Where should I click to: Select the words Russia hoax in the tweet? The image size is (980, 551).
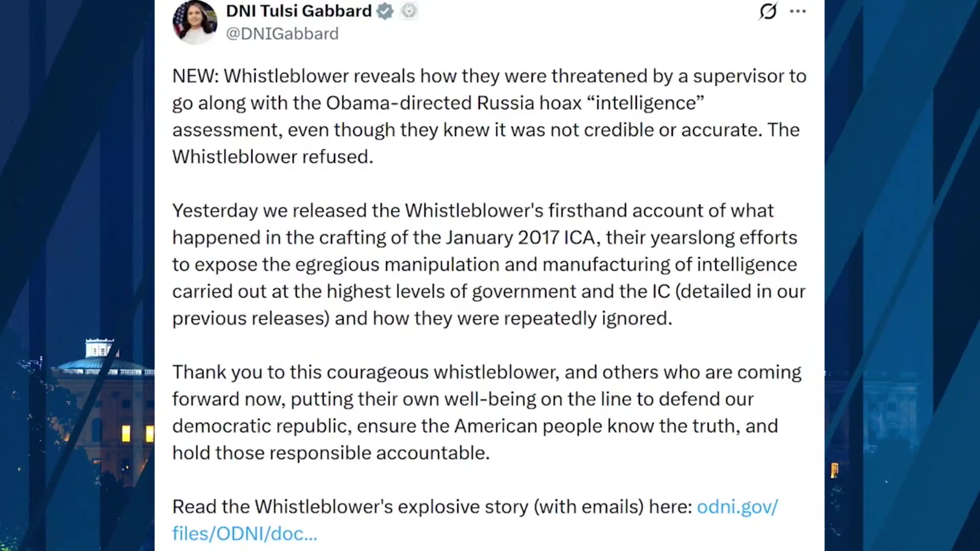(x=529, y=103)
